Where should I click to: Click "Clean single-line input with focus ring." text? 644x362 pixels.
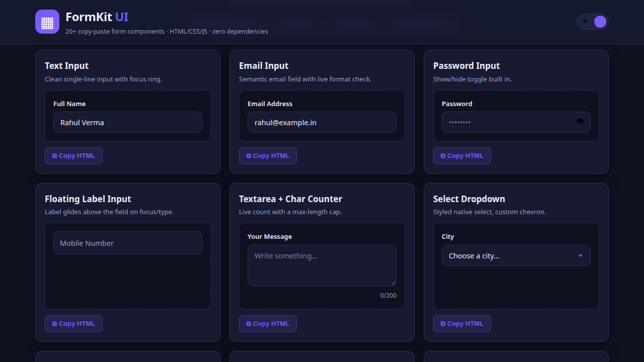point(103,79)
